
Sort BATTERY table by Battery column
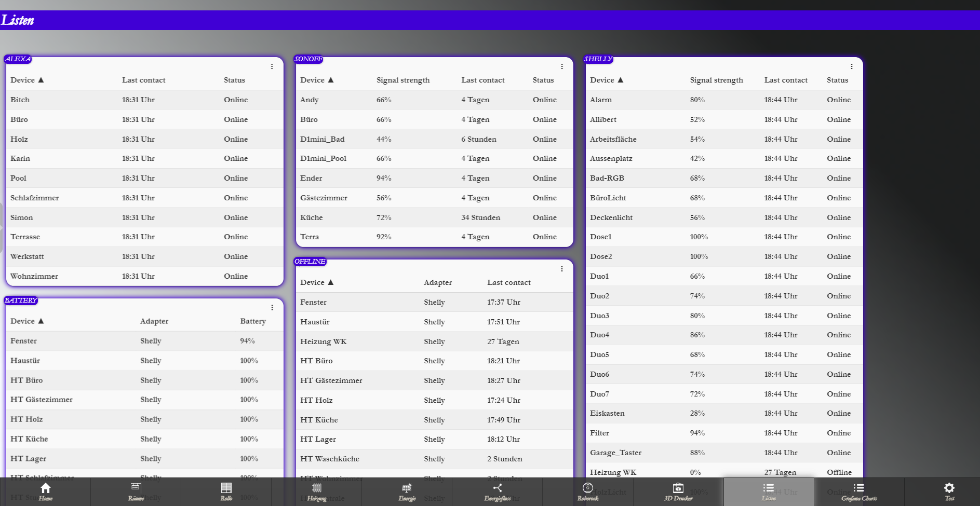pos(253,321)
